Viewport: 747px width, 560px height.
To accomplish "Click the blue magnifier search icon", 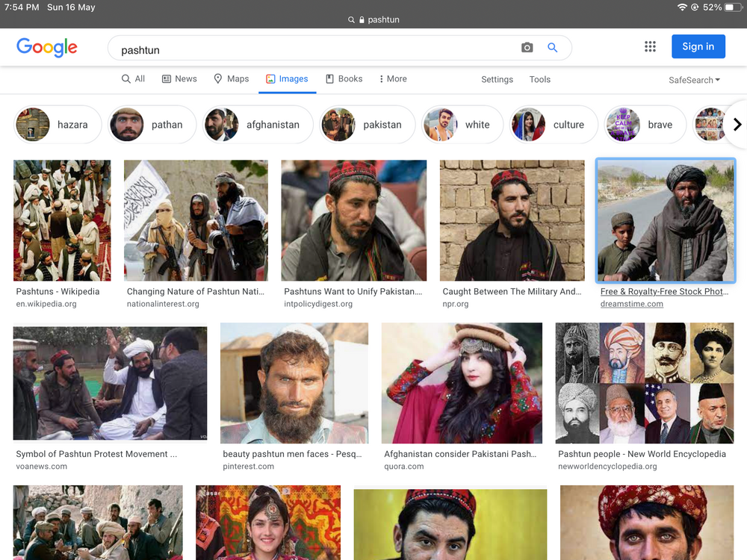I will point(552,48).
